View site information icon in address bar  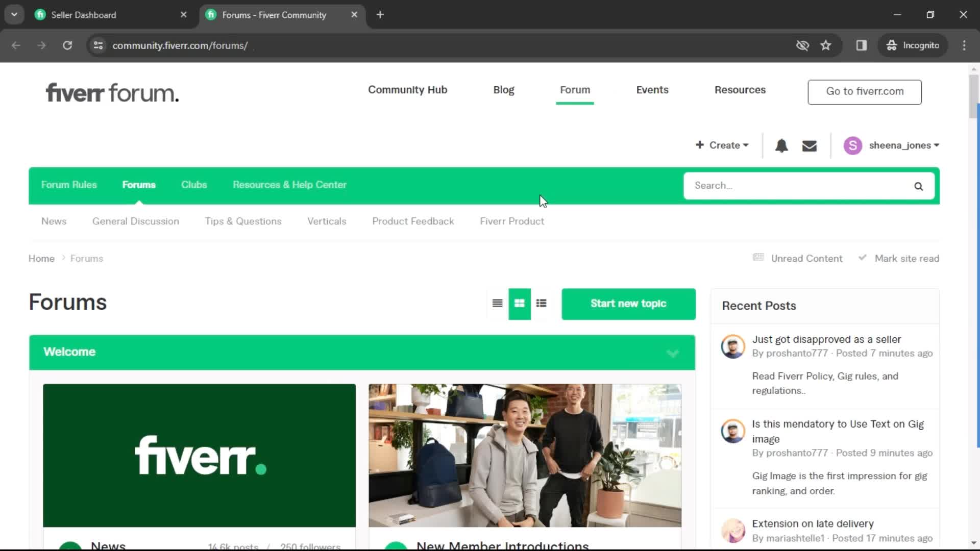click(x=98, y=45)
